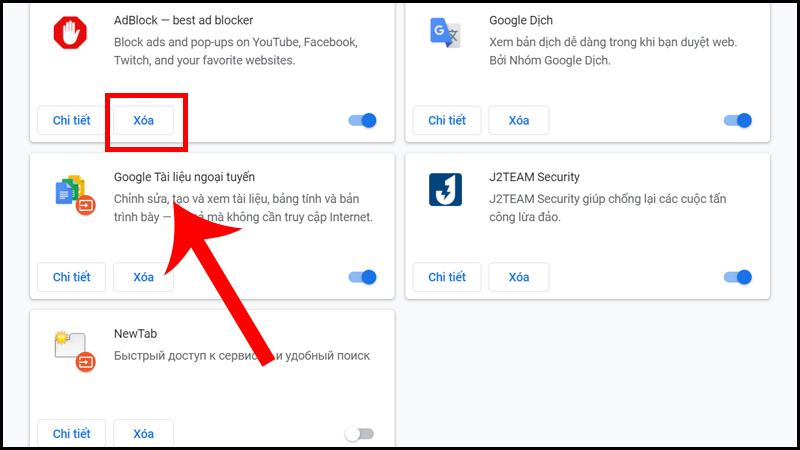
Task: Enable the NewTab extension toggle
Action: [x=359, y=434]
